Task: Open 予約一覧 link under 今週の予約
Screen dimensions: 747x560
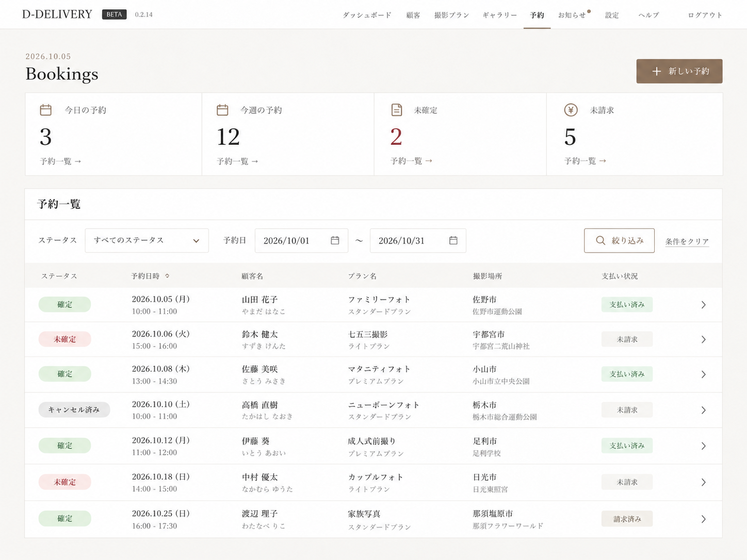Action: [x=237, y=161]
